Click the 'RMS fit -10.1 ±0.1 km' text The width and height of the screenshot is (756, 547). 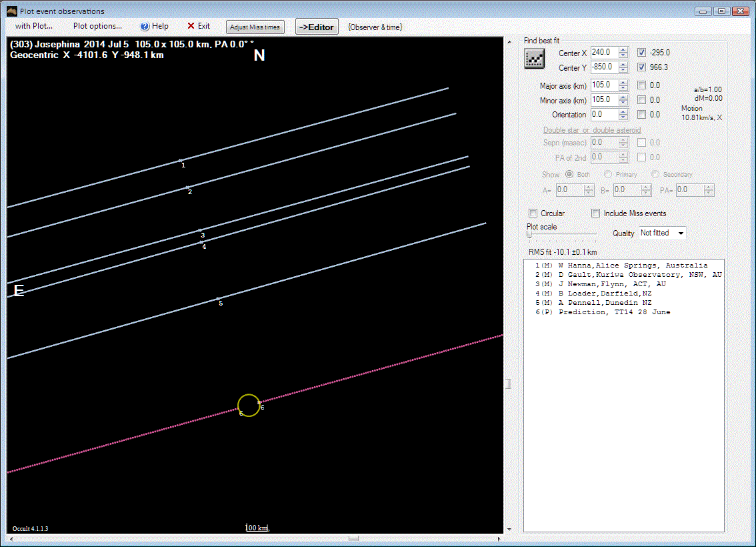(x=563, y=252)
